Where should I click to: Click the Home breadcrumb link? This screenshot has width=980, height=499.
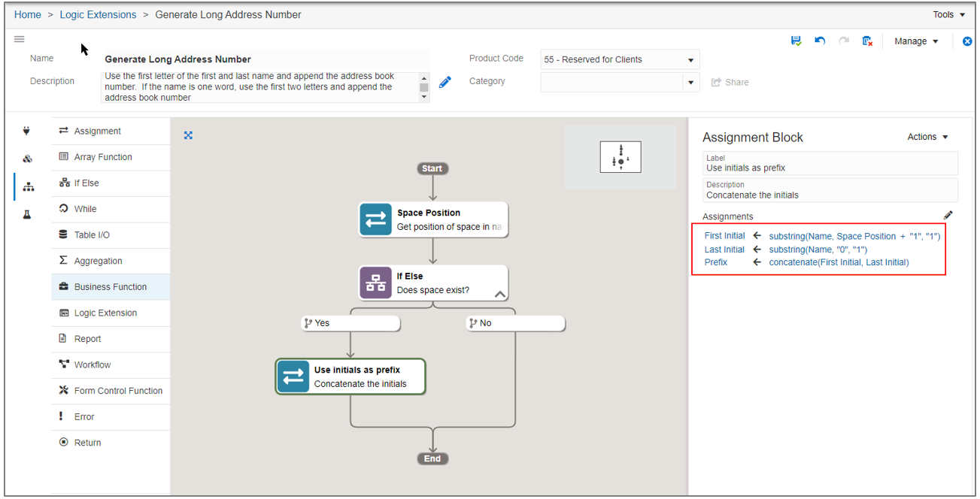[27, 14]
